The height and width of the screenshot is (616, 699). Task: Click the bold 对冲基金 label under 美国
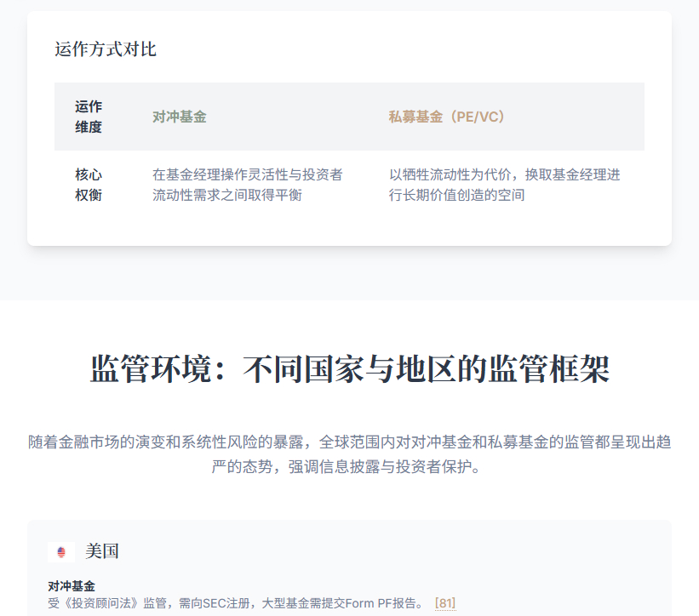click(x=72, y=586)
